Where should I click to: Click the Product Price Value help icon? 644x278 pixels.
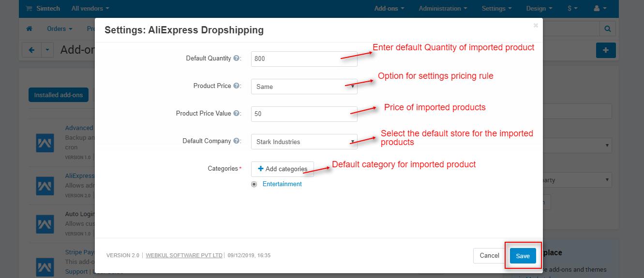pyautogui.click(x=237, y=114)
